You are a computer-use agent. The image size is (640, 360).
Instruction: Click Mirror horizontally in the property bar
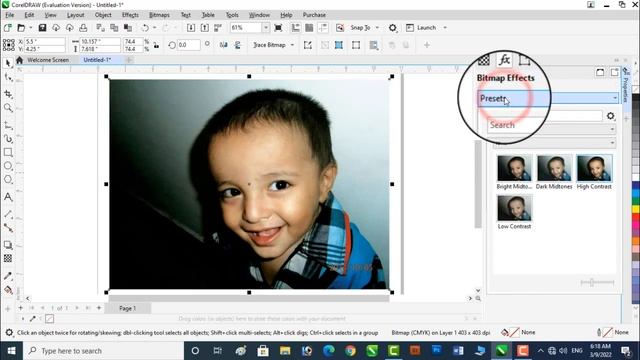coord(223,45)
